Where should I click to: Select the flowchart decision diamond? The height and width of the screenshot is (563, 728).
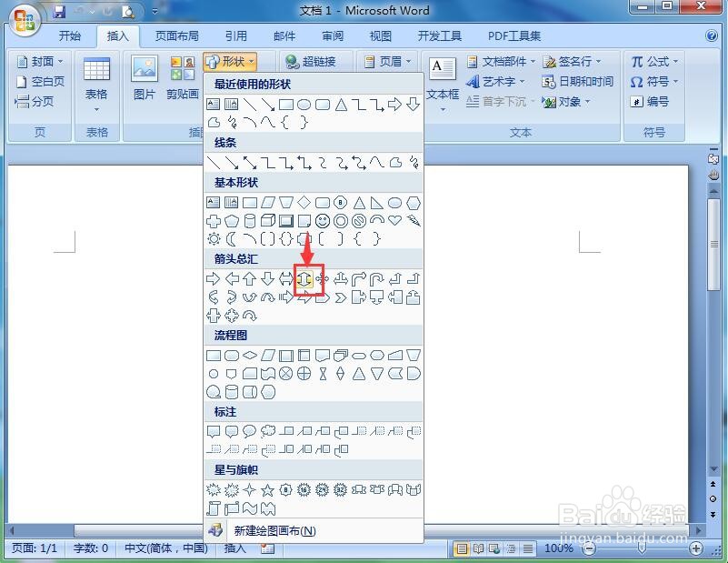pyautogui.click(x=250, y=356)
